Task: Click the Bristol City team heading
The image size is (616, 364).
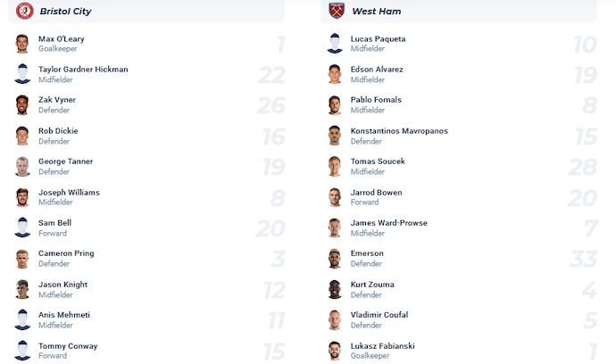Action: (x=65, y=12)
